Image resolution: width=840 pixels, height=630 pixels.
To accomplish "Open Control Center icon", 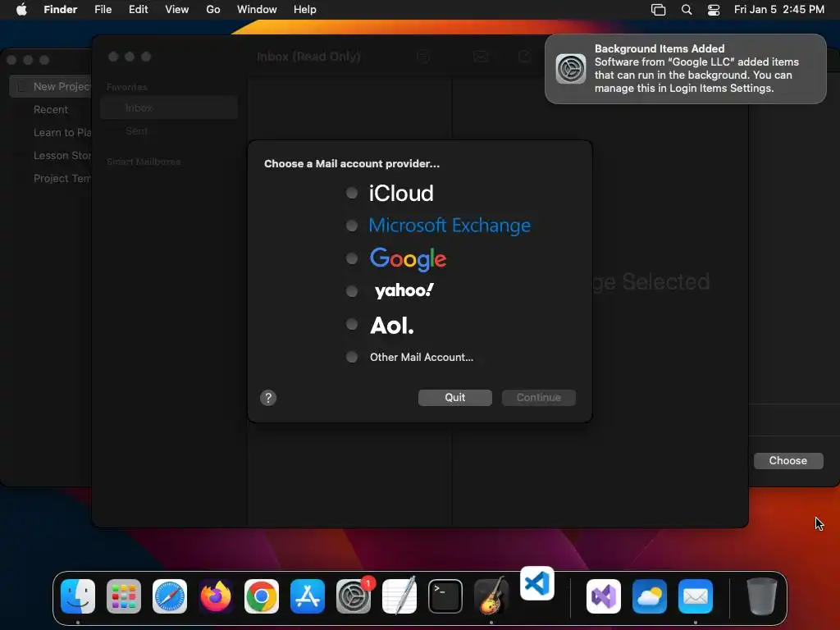I will click(714, 10).
